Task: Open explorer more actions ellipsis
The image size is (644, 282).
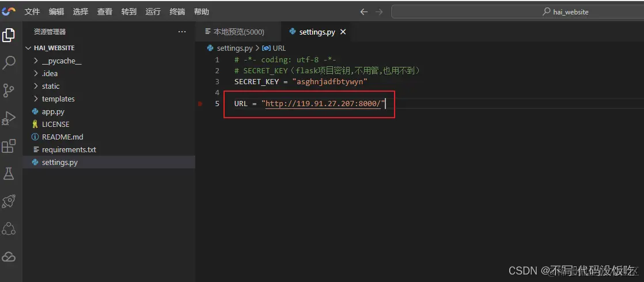Action: point(182,32)
